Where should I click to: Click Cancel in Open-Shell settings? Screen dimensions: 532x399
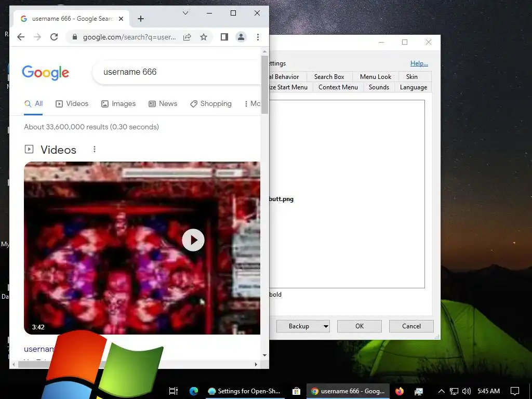411,326
